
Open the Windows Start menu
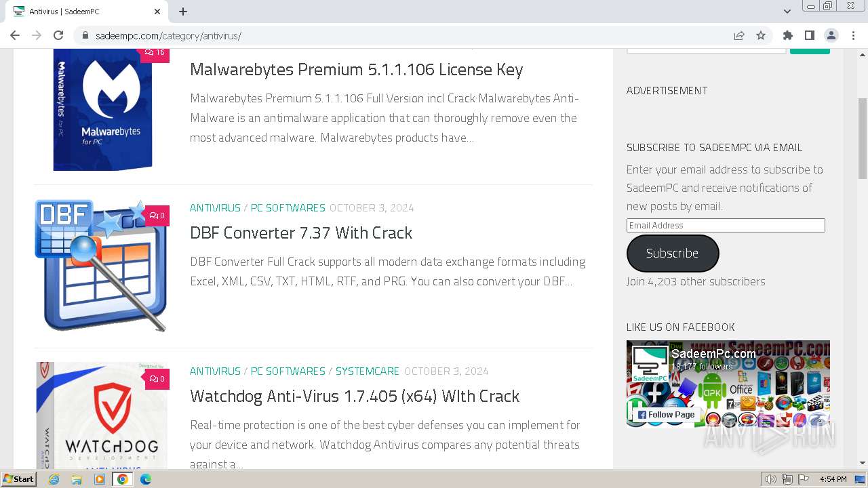coord(19,479)
